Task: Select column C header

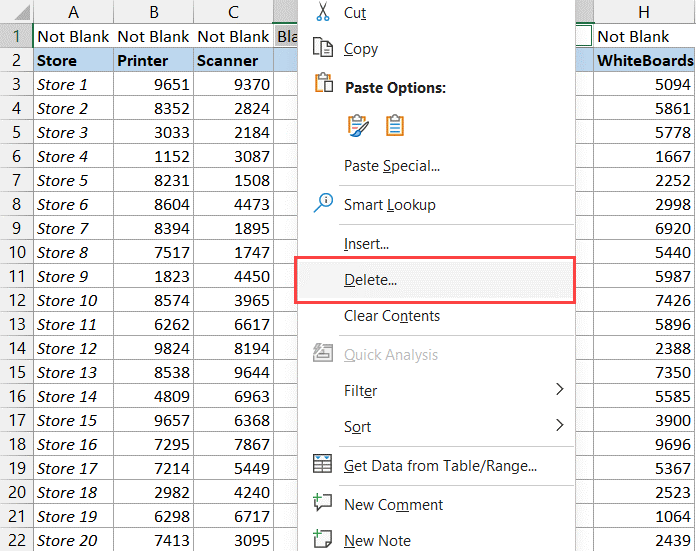Action: click(233, 12)
